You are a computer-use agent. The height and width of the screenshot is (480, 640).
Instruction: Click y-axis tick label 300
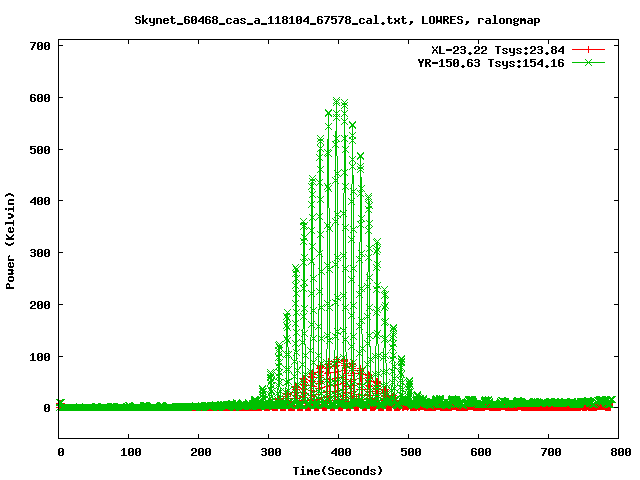[x=40, y=253]
